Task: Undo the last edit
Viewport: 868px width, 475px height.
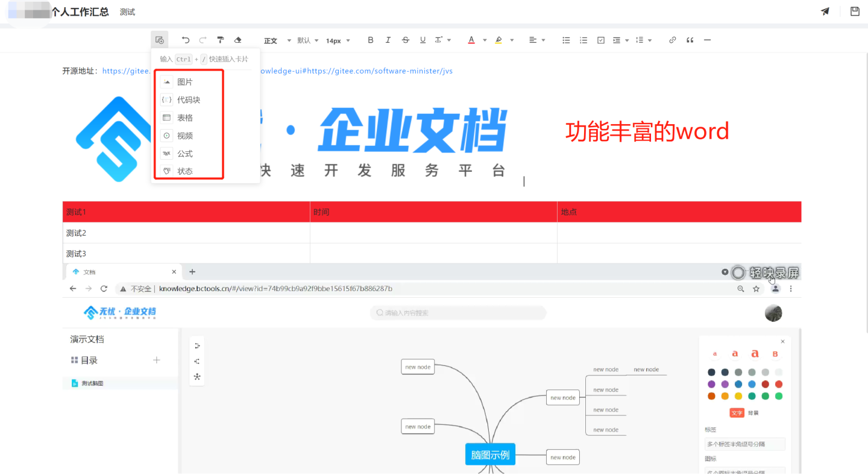Action: (x=186, y=40)
